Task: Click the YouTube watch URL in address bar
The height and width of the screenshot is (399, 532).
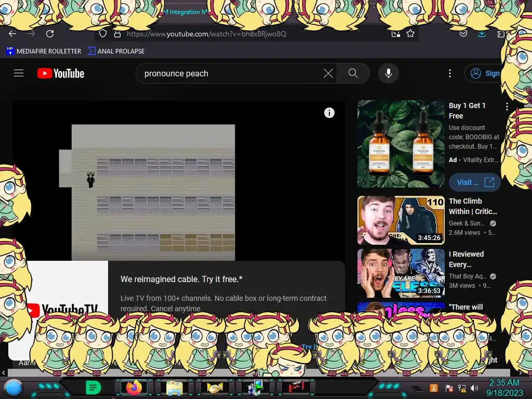Action: coord(206,34)
